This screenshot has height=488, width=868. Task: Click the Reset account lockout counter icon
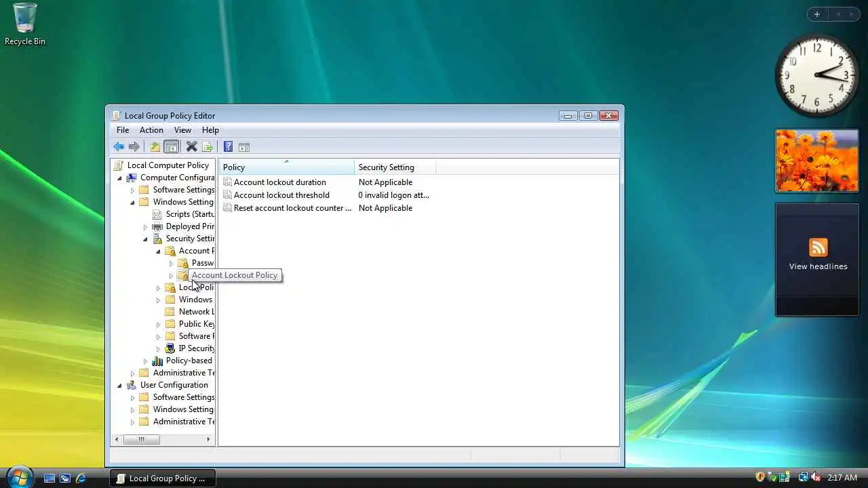[227, 208]
